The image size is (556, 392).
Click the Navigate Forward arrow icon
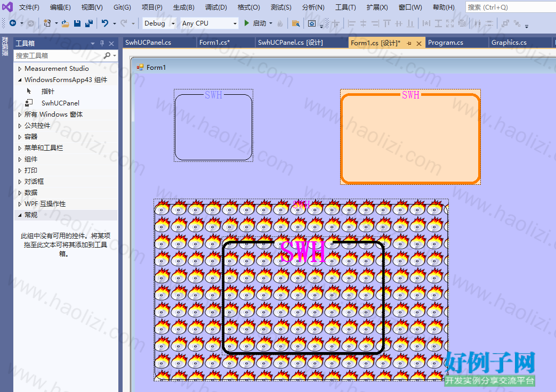tap(31, 23)
